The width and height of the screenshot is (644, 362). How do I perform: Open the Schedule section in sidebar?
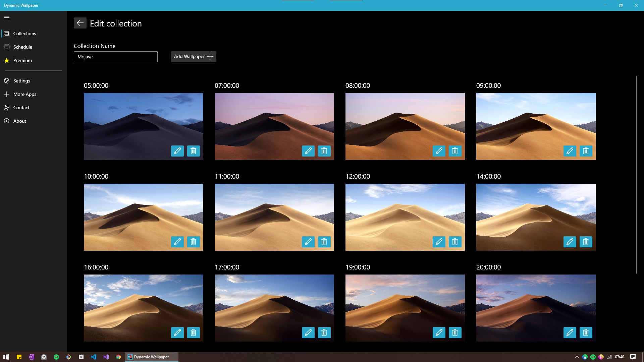22,47
